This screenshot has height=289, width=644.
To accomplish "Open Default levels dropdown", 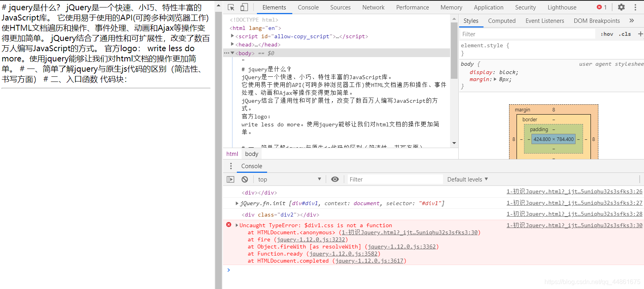I will 468,180.
